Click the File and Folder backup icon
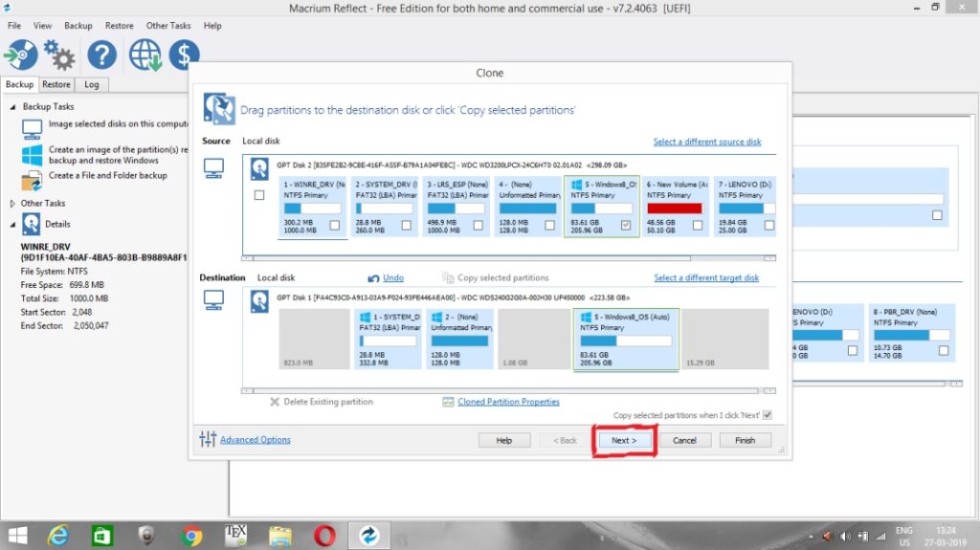This screenshot has width=980, height=550. (32, 181)
